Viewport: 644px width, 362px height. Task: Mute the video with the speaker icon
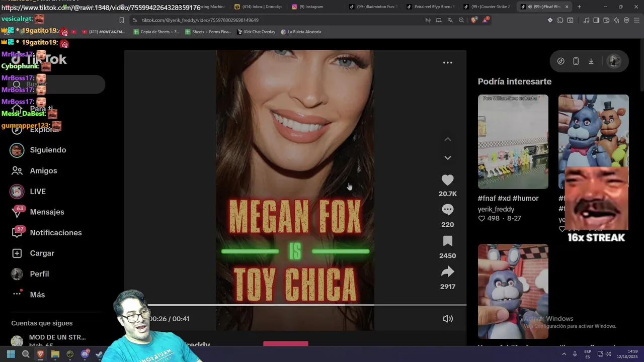[447, 319]
